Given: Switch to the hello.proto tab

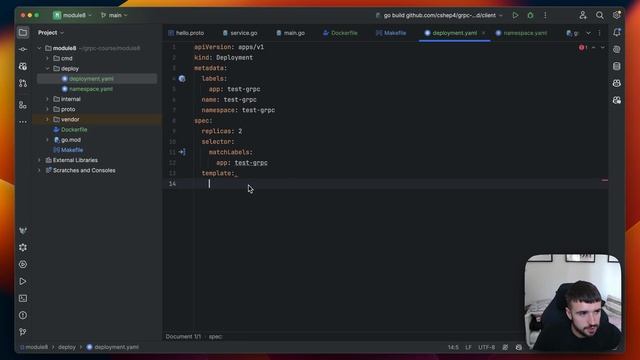Looking at the screenshot, I should pyautogui.click(x=186, y=33).
